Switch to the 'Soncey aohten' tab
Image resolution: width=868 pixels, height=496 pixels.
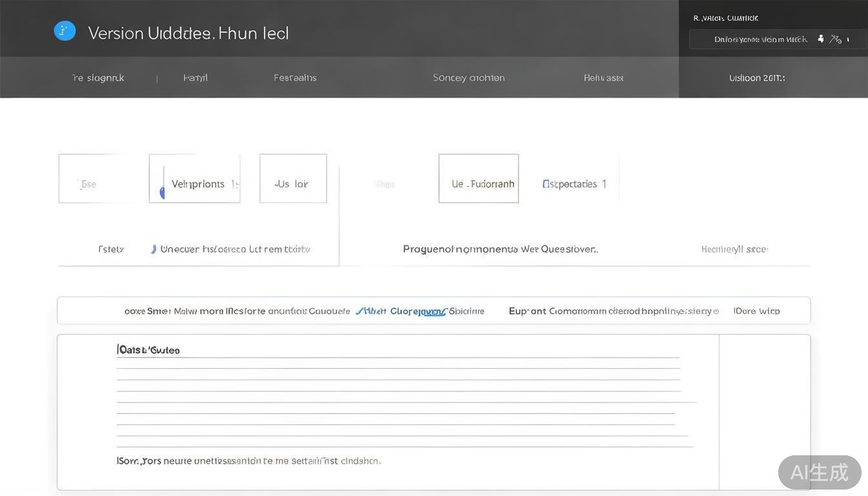469,77
